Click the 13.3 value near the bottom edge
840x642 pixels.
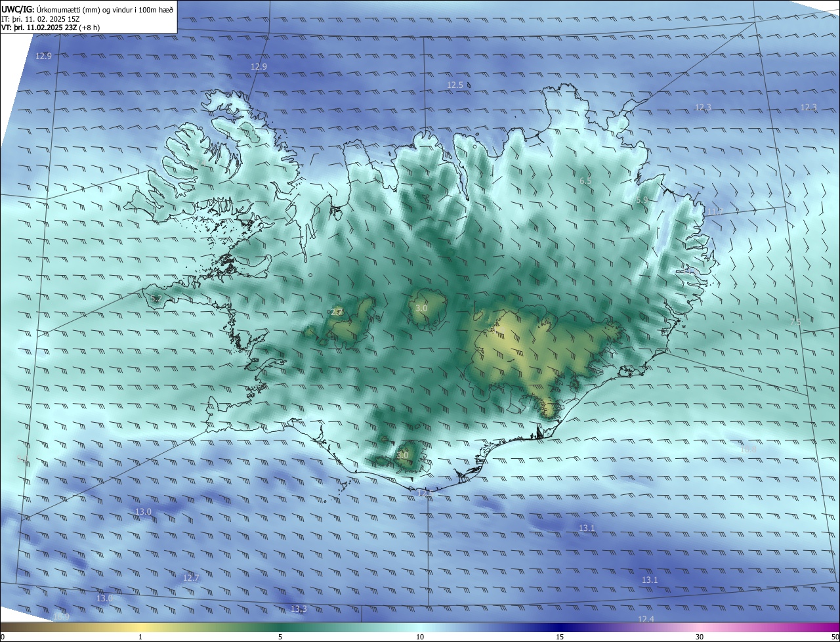click(299, 609)
